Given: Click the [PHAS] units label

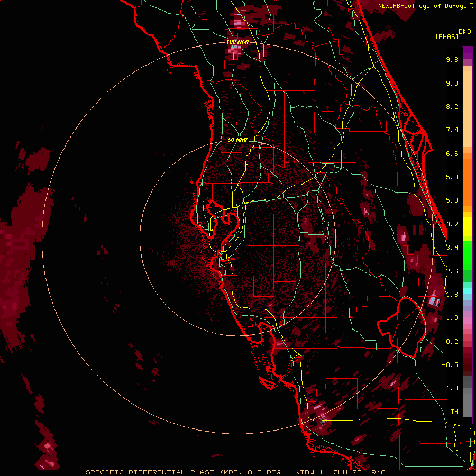Looking at the screenshot, I should point(447,36).
